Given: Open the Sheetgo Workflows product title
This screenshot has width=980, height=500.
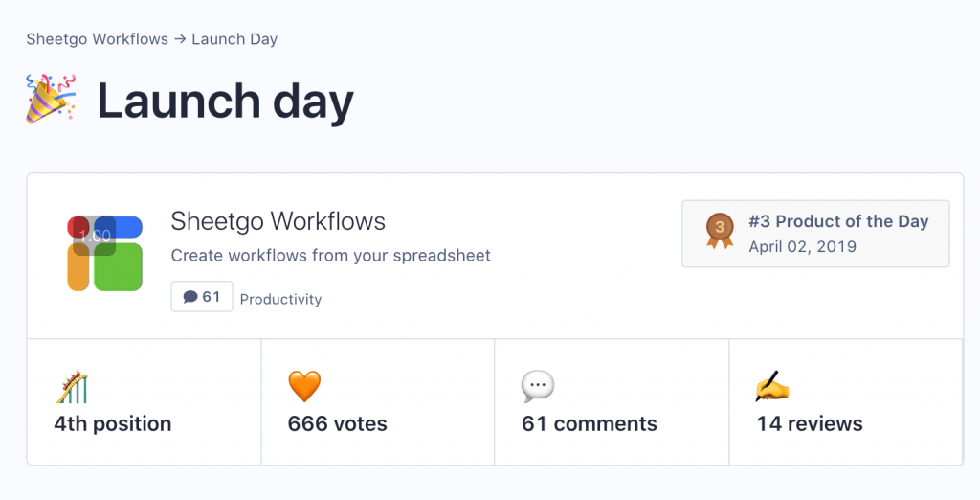Looking at the screenshot, I should click(278, 221).
